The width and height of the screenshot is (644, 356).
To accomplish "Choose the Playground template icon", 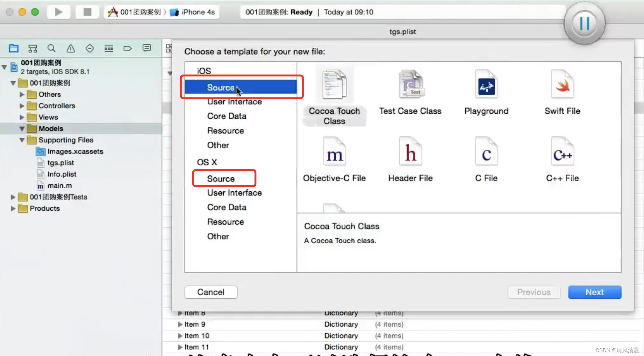I will [x=486, y=85].
